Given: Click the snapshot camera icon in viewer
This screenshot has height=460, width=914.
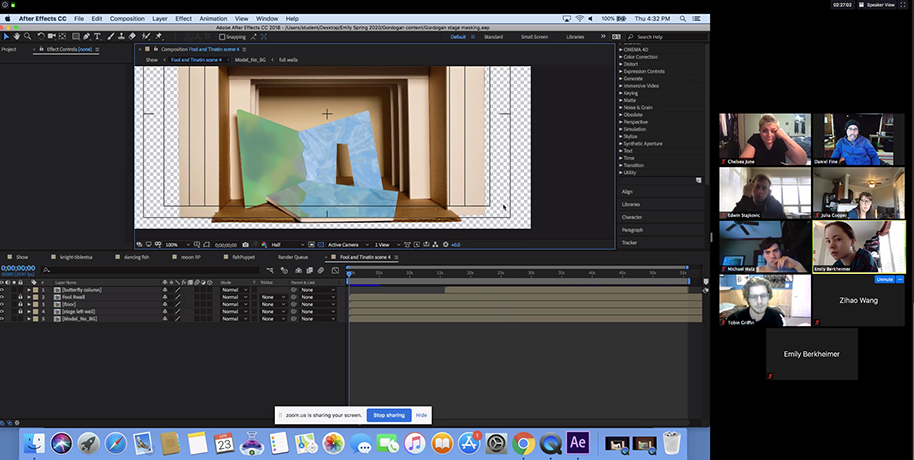Looking at the screenshot, I should tap(246, 245).
